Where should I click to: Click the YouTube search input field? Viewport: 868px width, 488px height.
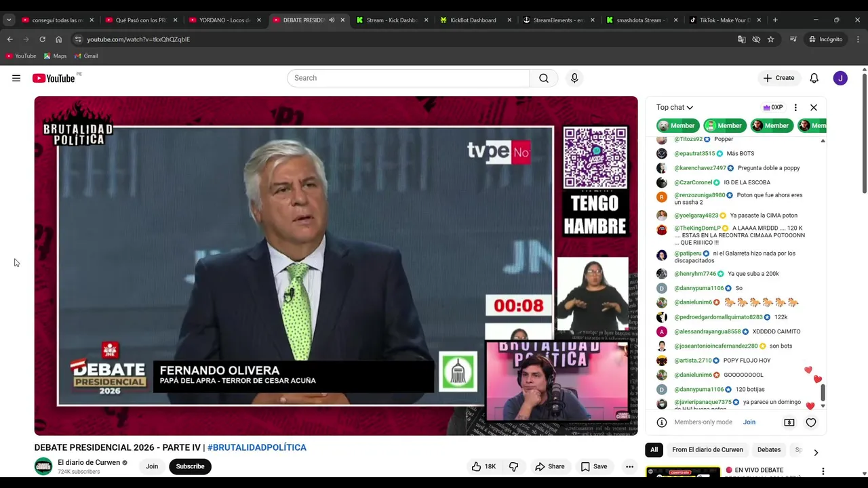pos(408,78)
